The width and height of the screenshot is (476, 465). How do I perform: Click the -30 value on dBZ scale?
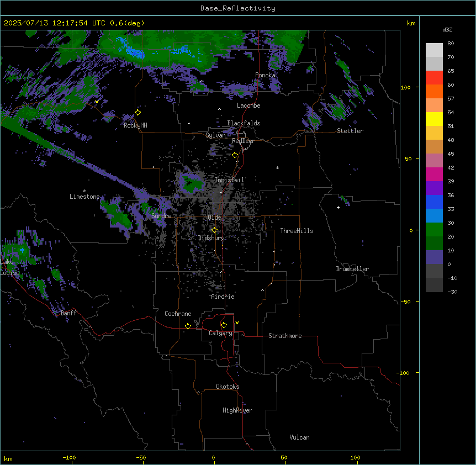coord(452,292)
